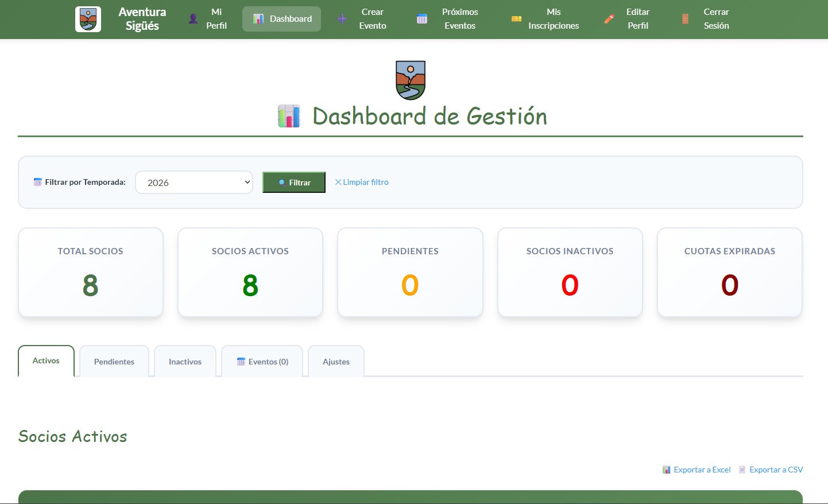Click the Editar Perfil pencil icon
828x504 pixels.
[x=609, y=19]
